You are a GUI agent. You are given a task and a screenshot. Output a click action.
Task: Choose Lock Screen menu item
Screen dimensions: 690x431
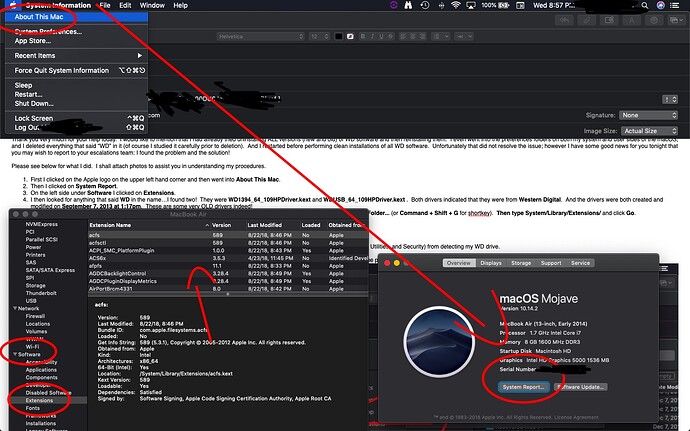[77, 118]
